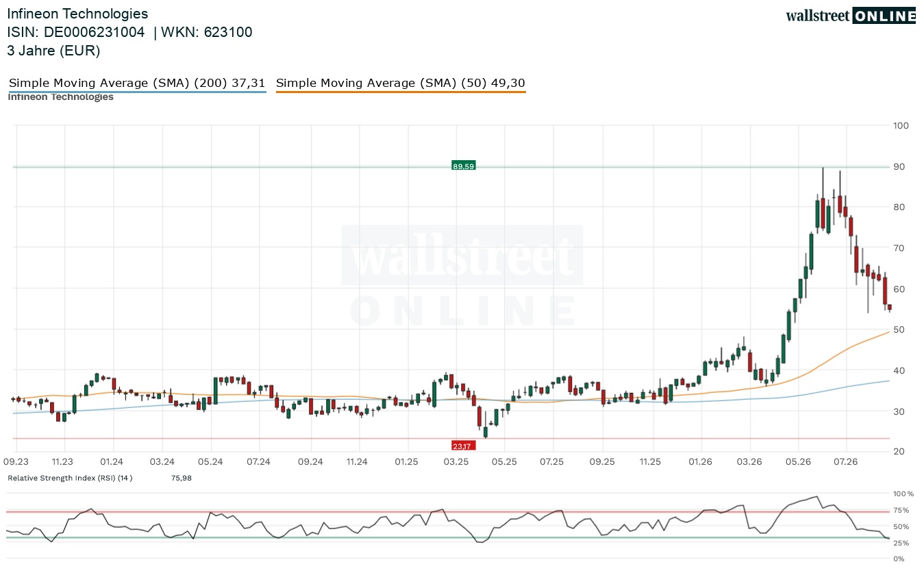The image size is (924, 577).
Task: Click the 25% RSI axis label
Action: coord(901,543)
